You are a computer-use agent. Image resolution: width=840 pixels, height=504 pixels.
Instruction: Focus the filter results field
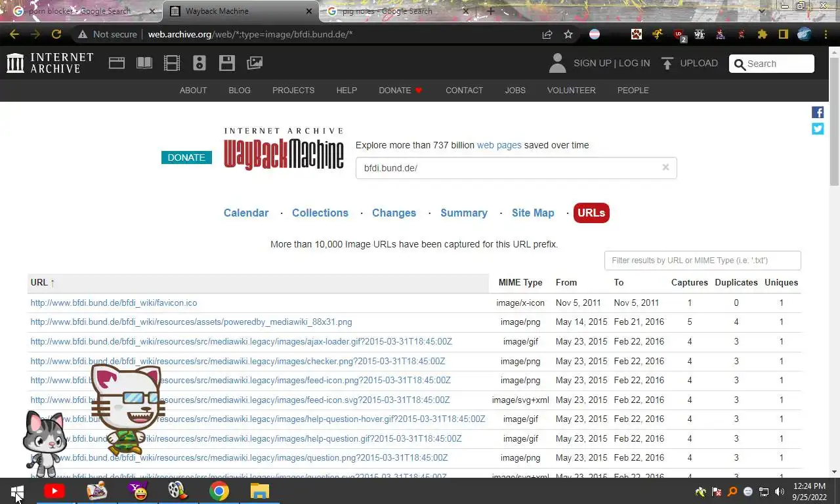click(703, 261)
